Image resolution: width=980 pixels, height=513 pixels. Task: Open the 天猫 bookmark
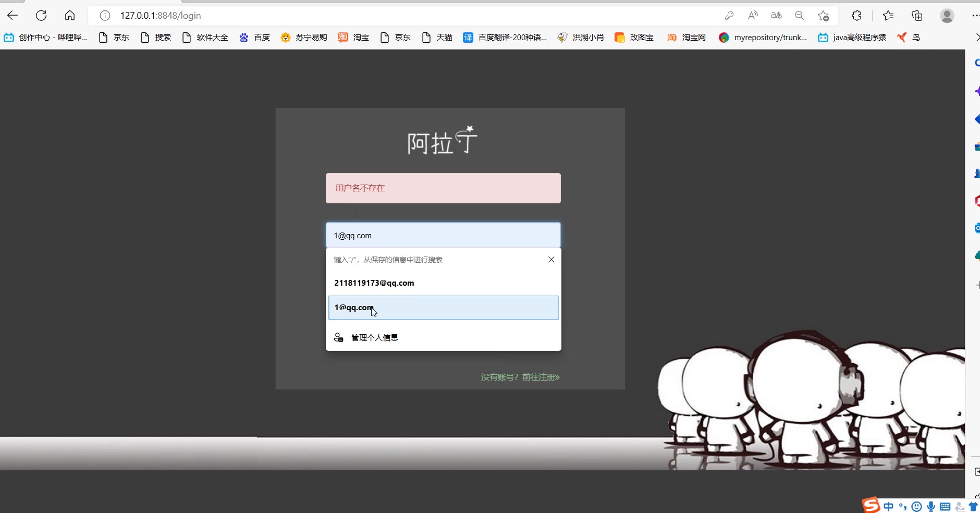point(437,37)
